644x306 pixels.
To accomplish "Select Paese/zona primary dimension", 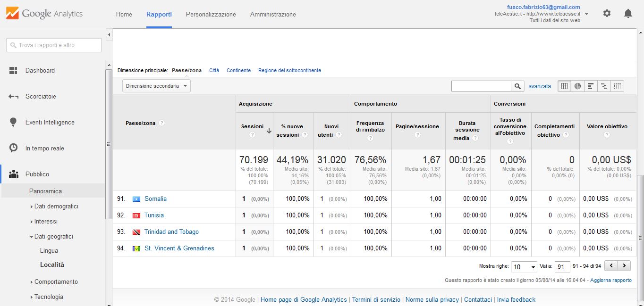I will click(186, 70).
